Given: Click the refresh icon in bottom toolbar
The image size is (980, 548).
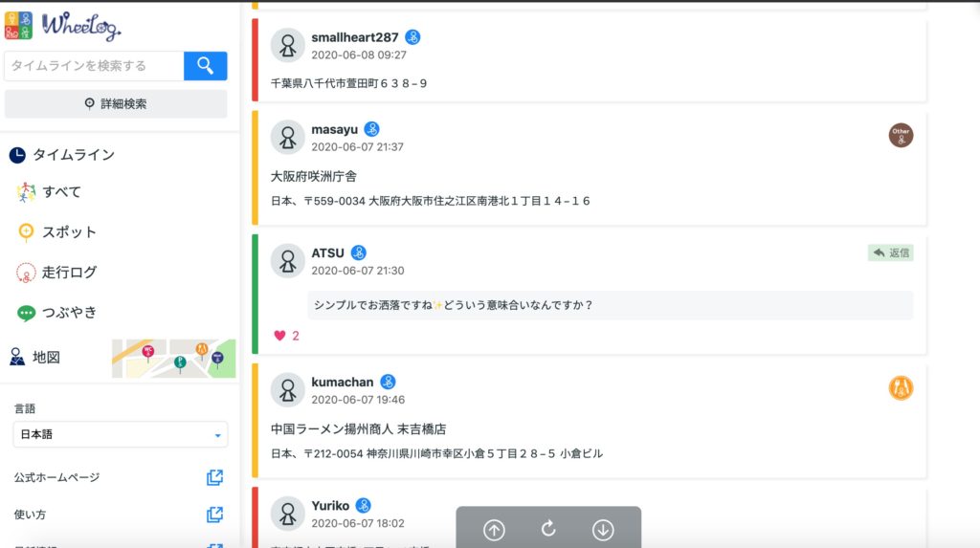Looking at the screenshot, I should coord(548,529).
